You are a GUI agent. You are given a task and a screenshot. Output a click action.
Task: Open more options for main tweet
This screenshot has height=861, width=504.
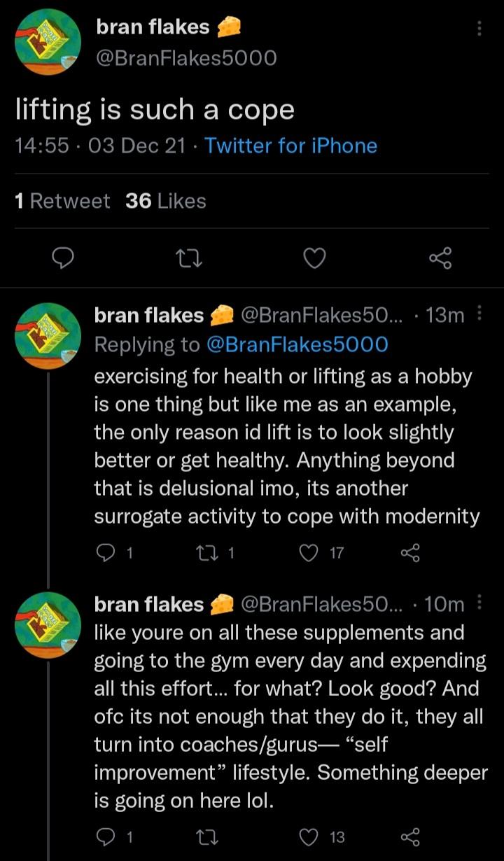point(479,28)
